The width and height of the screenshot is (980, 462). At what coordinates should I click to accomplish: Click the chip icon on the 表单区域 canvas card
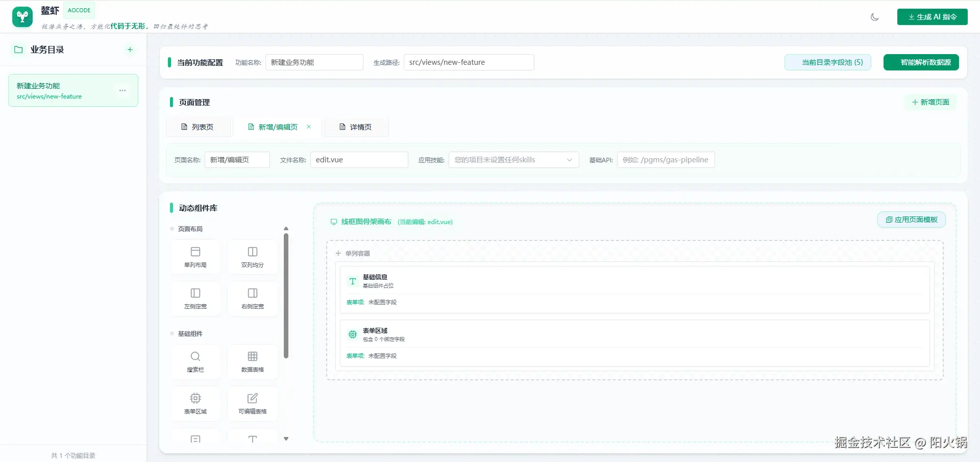(x=353, y=334)
